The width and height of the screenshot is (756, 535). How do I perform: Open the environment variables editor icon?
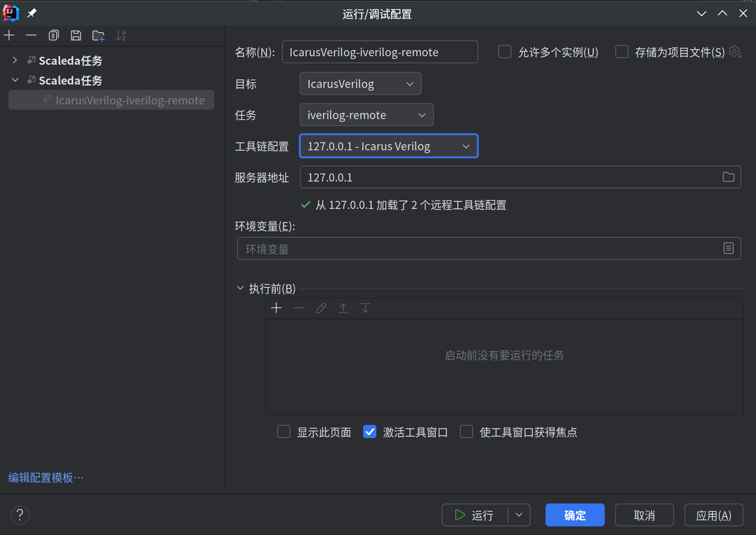click(728, 248)
